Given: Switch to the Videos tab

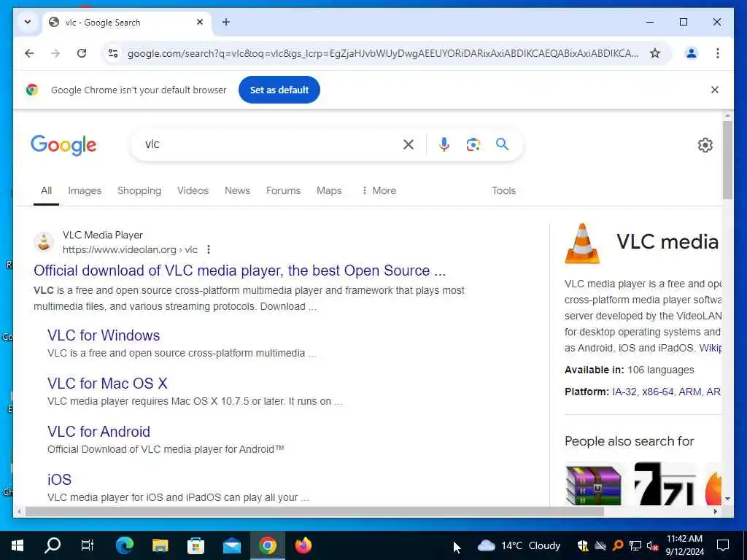Looking at the screenshot, I should click(193, 190).
